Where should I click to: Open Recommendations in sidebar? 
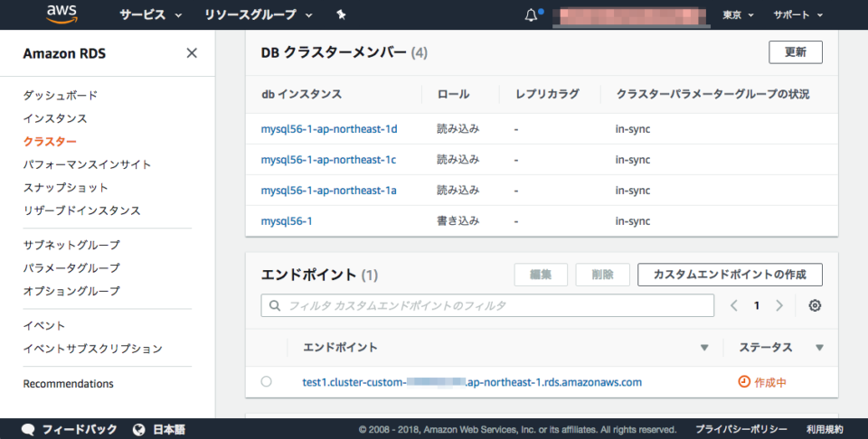coord(68,384)
